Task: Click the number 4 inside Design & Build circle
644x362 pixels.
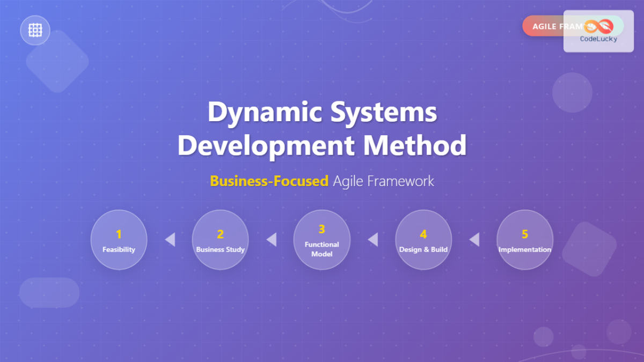Action: coord(423,233)
